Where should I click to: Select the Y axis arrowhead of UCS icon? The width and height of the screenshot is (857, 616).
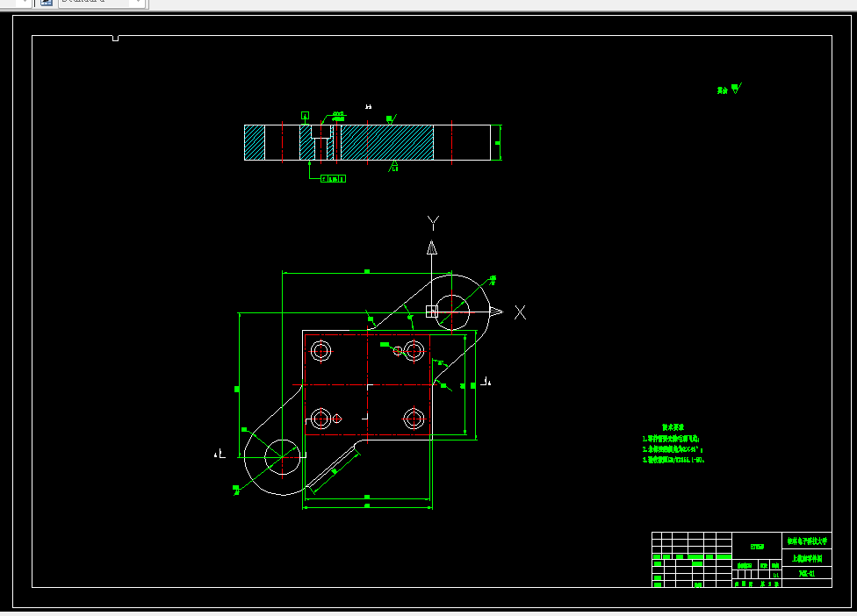[x=432, y=247]
